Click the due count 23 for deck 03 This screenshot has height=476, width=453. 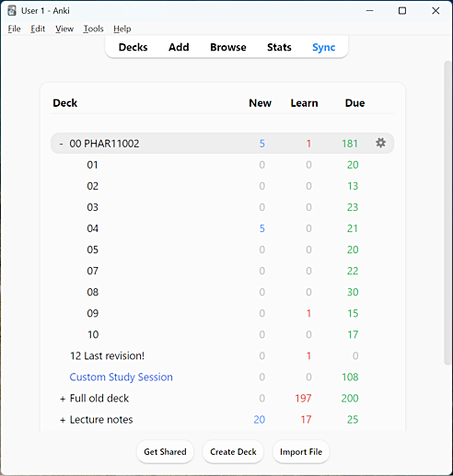(353, 207)
